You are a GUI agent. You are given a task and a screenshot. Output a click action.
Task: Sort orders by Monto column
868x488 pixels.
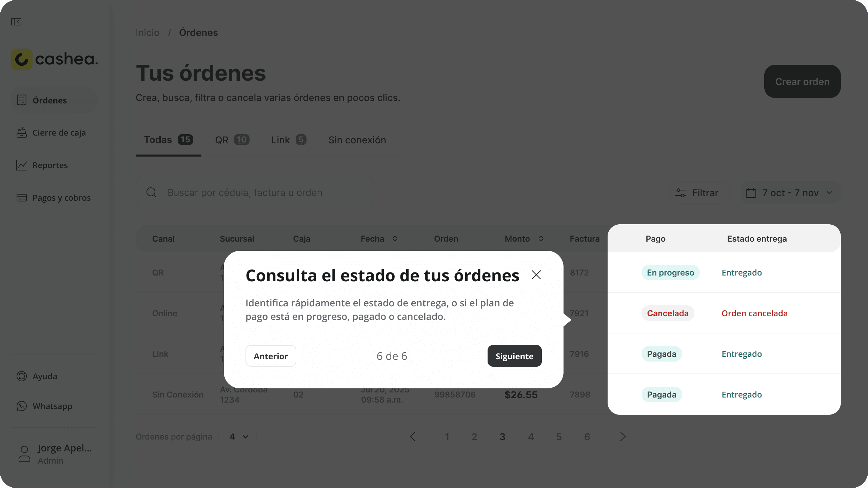(x=540, y=239)
